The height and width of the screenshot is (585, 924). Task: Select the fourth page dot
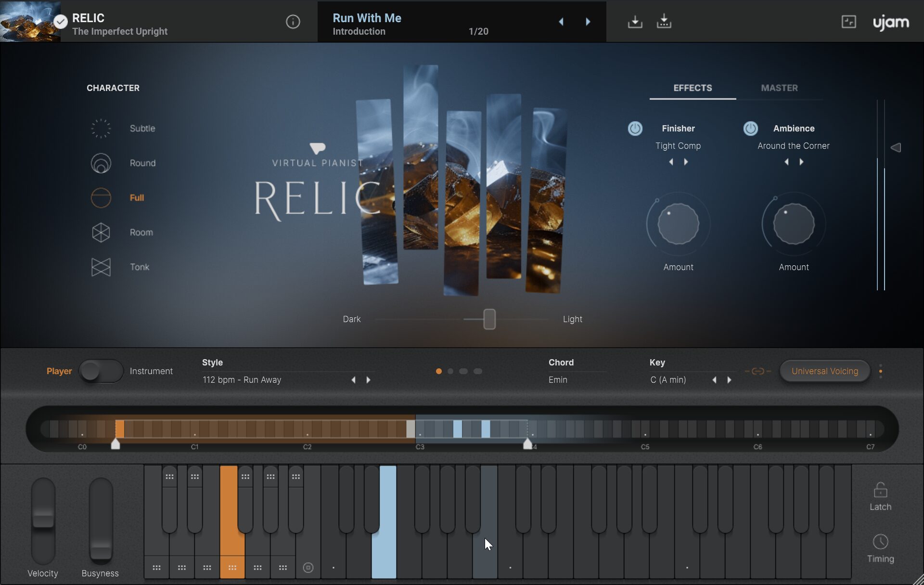click(x=478, y=371)
